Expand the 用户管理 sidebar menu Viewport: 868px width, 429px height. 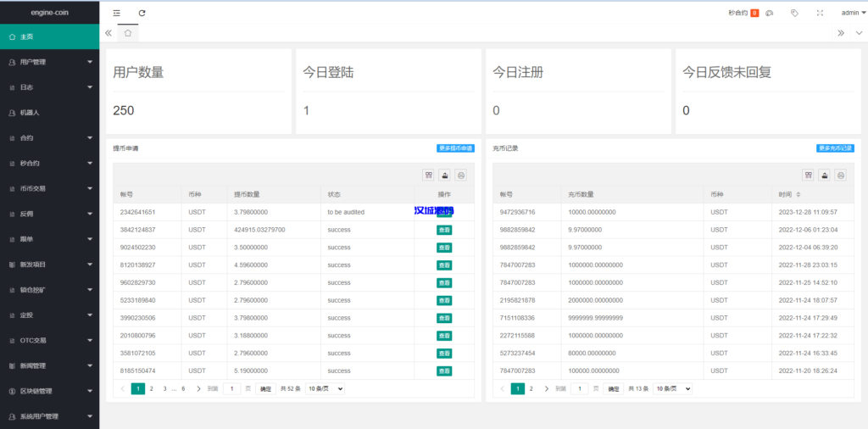pyautogui.click(x=50, y=62)
